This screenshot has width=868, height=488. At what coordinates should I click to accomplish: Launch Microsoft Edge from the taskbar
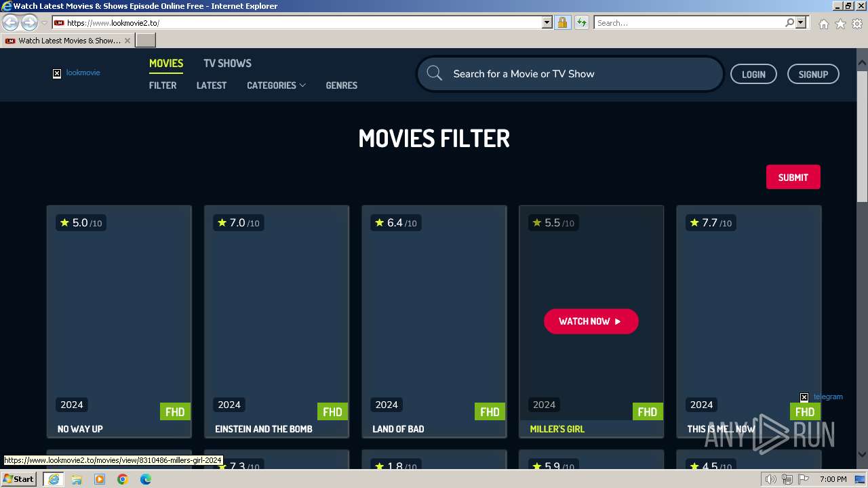coord(146,479)
